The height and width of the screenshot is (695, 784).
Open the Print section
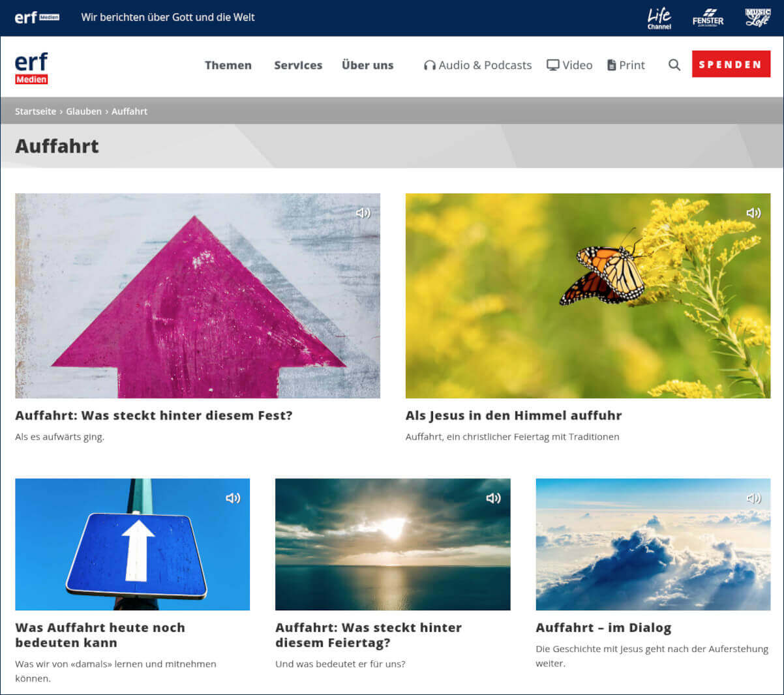626,65
